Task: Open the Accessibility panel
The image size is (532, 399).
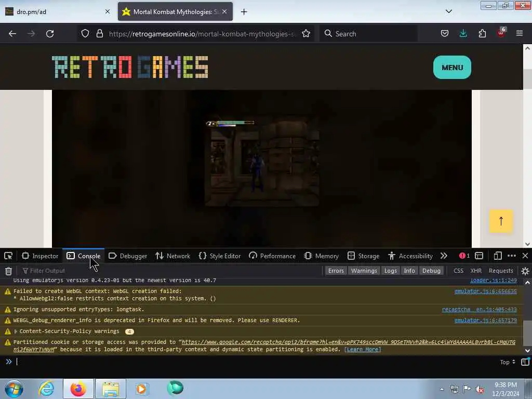Action: click(x=410, y=256)
